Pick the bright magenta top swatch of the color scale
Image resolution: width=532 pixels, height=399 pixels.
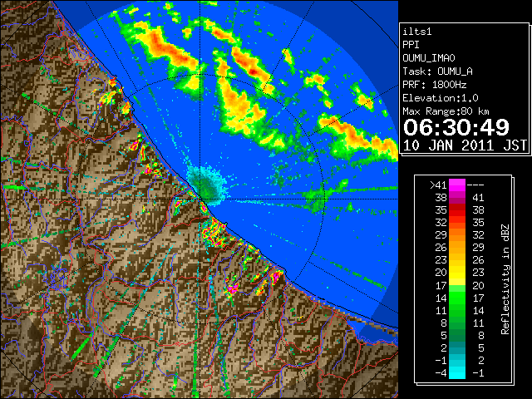click(457, 185)
